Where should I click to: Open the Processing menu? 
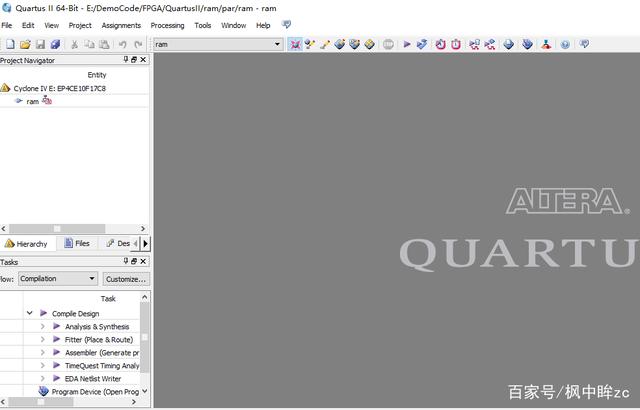click(x=167, y=25)
